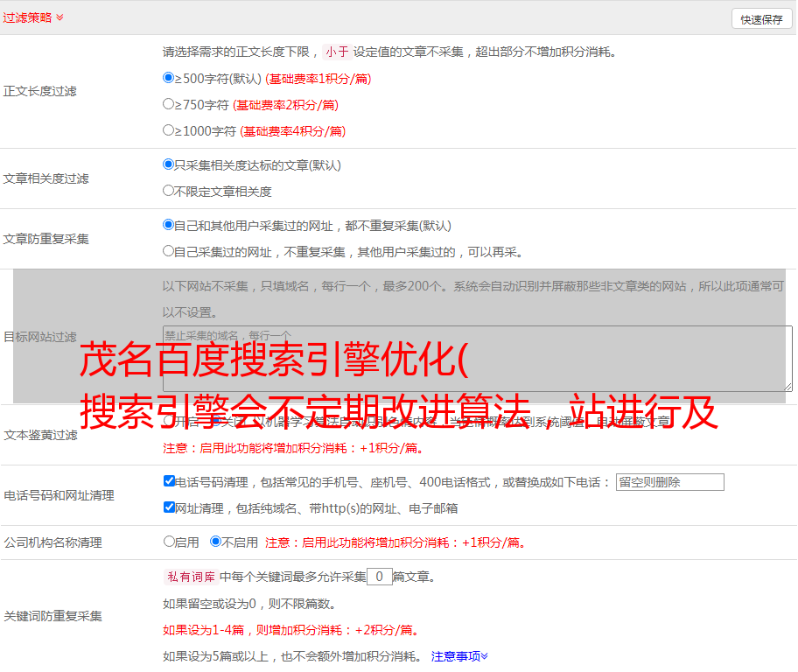Select 自己和其他用户采集过的网址 no-repeat option

169,225
